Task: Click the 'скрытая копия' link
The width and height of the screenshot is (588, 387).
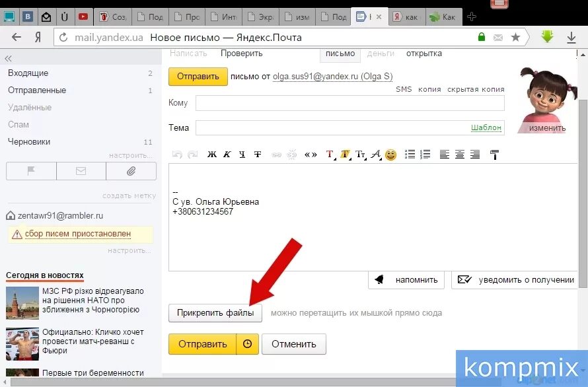Action: tap(476, 89)
